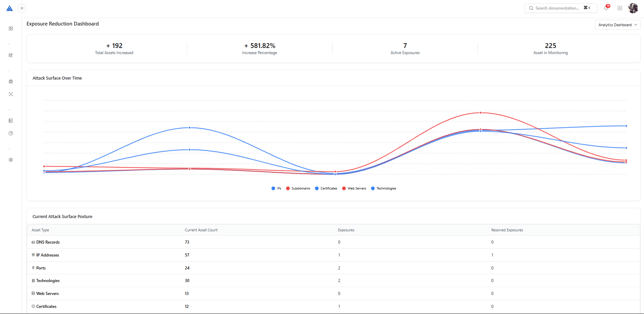Click the Technologies legend color dot
The width and height of the screenshot is (644, 314).
tap(373, 188)
